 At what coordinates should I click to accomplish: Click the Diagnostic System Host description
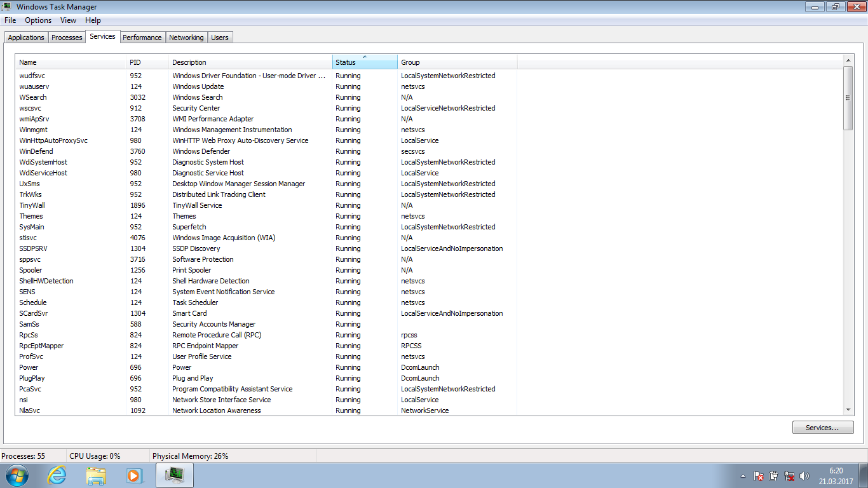[x=208, y=162]
